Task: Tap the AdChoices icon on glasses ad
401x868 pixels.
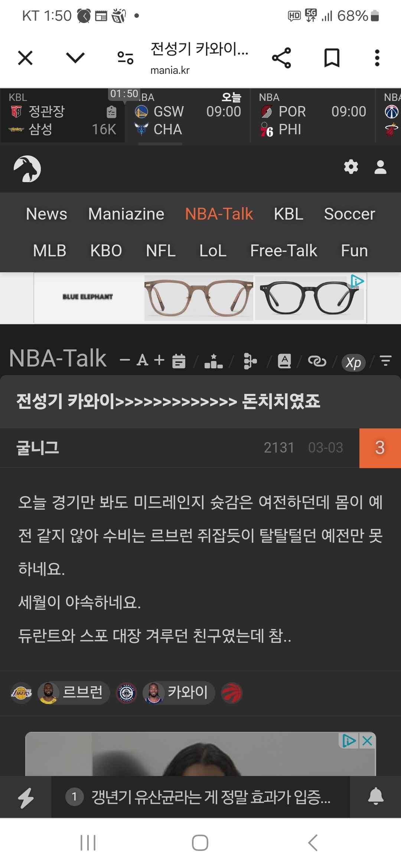Action: (357, 281)
